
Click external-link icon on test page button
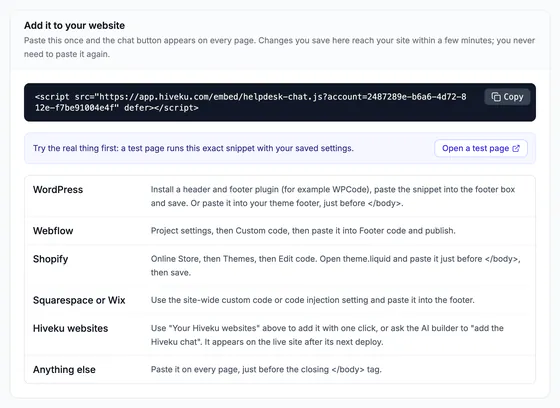click(x=516, y=148)
